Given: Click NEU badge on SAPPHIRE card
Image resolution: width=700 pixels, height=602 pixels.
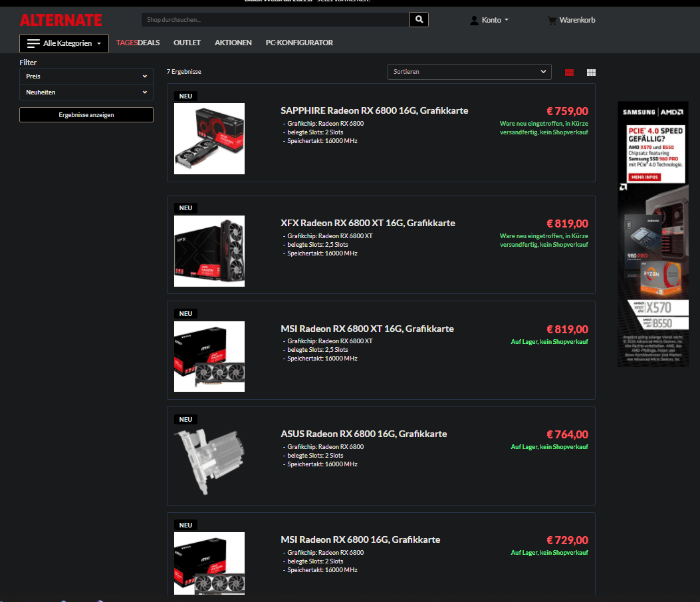Looking at the screenshot, I should coord(185,96).
